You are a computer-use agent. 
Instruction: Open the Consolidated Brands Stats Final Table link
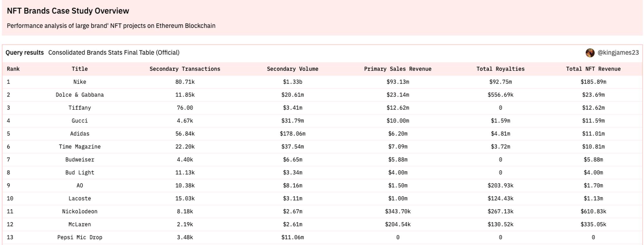114,53
